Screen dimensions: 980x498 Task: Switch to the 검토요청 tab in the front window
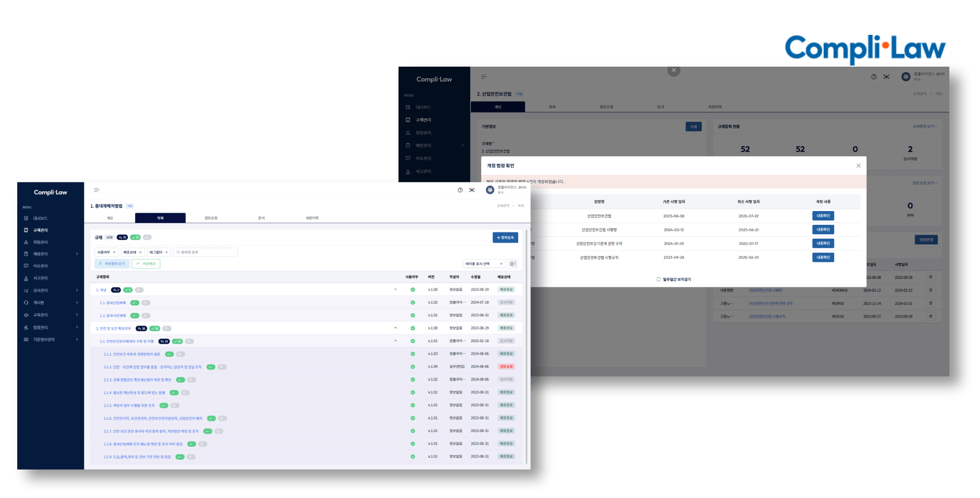tap(211, 218)
